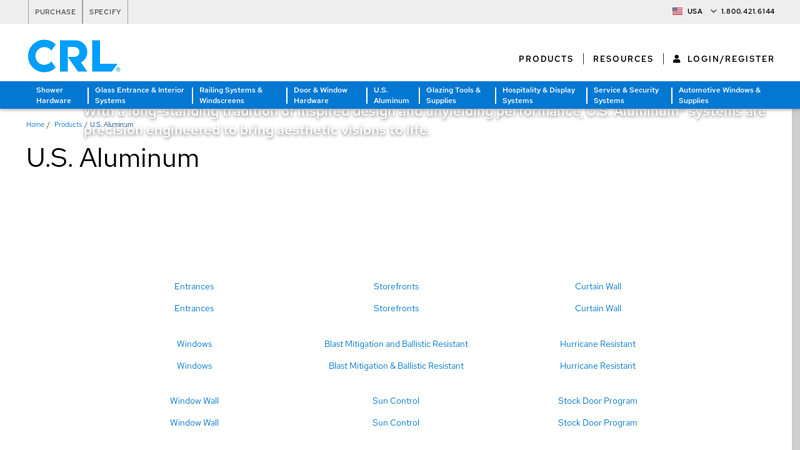800x450 pixels.
Task: Click the user icon beside Login/Register
Action: point(677,59)
